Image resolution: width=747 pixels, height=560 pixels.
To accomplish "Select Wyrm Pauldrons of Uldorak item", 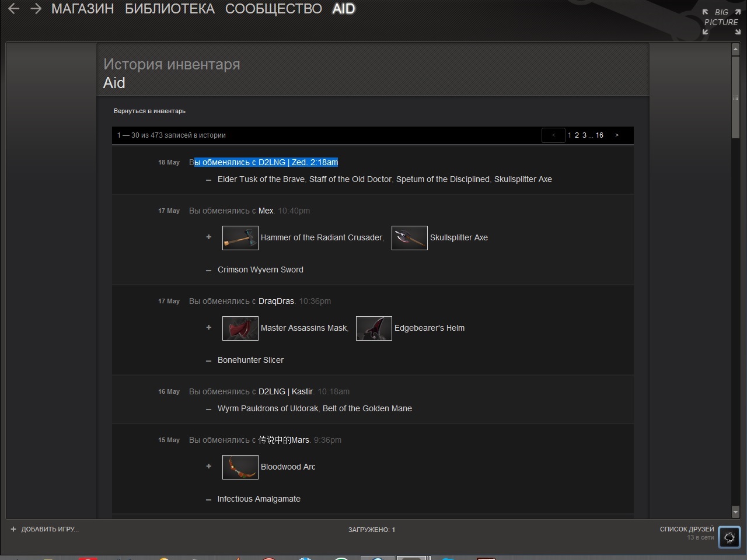I will [268, 408].
